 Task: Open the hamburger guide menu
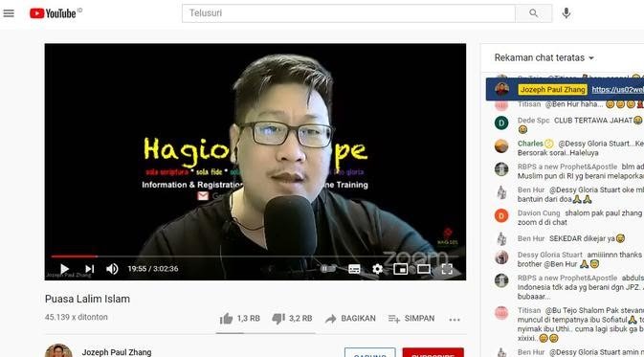point(9,13)
